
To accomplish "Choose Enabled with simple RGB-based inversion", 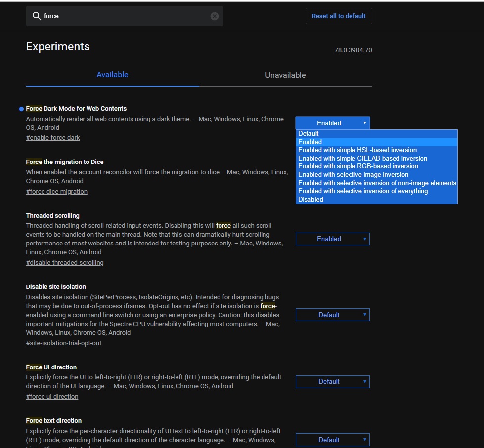I will 358,166.
